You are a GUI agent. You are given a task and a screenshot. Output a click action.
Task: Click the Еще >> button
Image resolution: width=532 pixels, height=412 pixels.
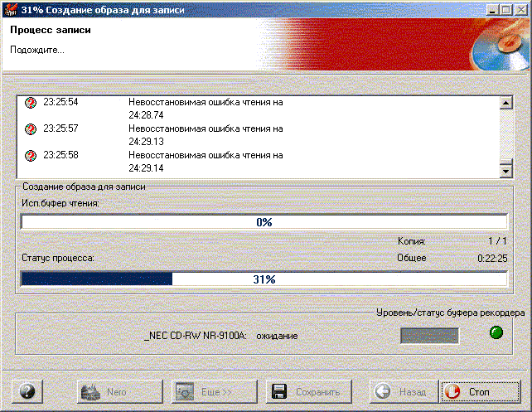(214, 391)
